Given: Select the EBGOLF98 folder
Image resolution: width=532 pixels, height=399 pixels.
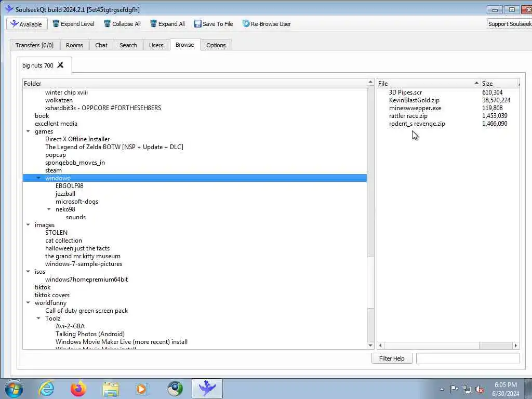Looking at the screenshot, I should coord(69,186).
